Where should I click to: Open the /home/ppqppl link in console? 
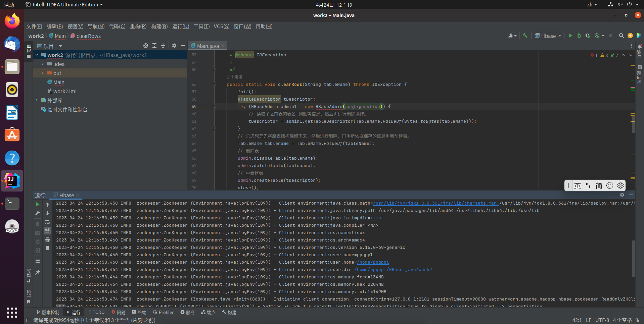[373, 262]
